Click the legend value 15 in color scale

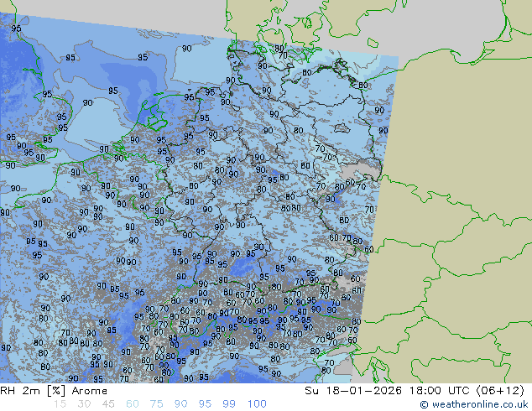[60, 404]
